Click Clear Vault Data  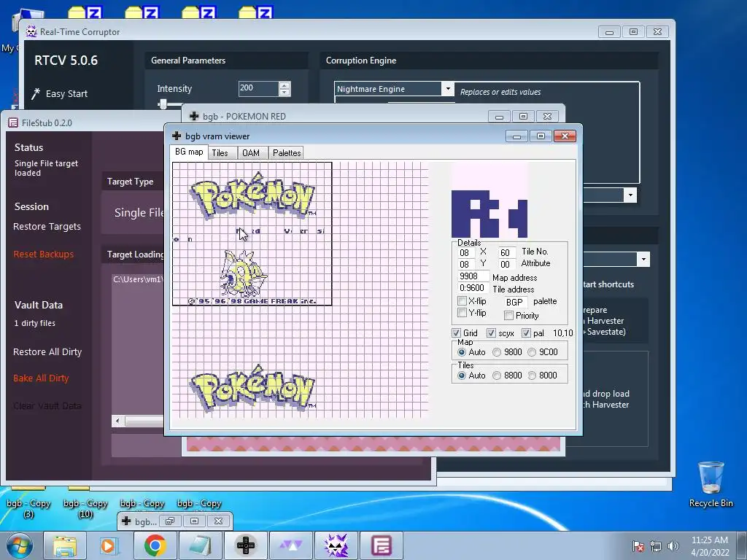click(47, 405)
